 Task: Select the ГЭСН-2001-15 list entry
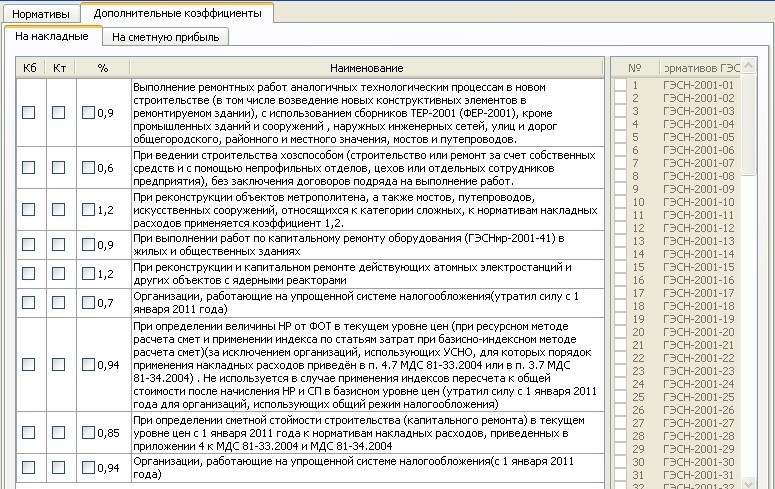[x=698, y=267]
